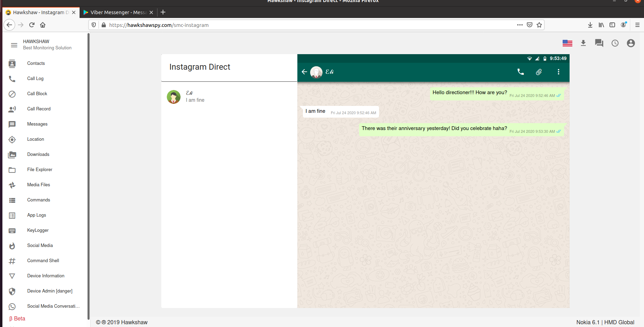This screenshot has width=644, height=327.
Task: Click message "Hello directioner!!! How are you?"
Action: (x=497, y=93)
